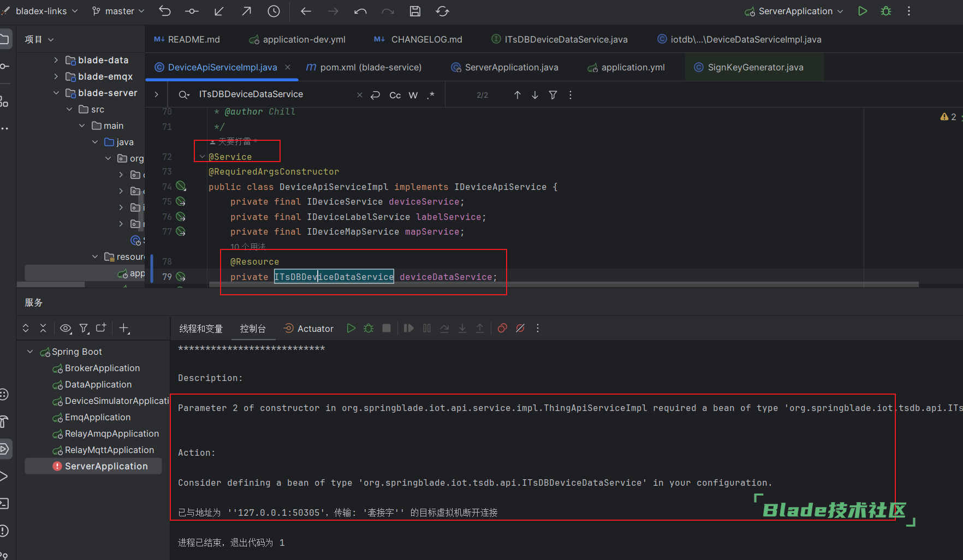This screenshot has width=963, height=560.
Task: Open the 项目 project view dropdown
Action: (x=39, y=39)
